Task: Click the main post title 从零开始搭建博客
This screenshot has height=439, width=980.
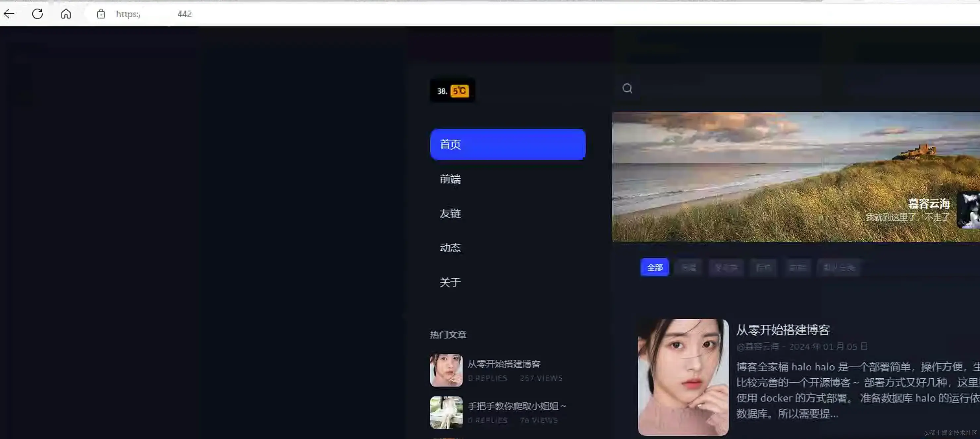Action: click(x=783, y=330)
